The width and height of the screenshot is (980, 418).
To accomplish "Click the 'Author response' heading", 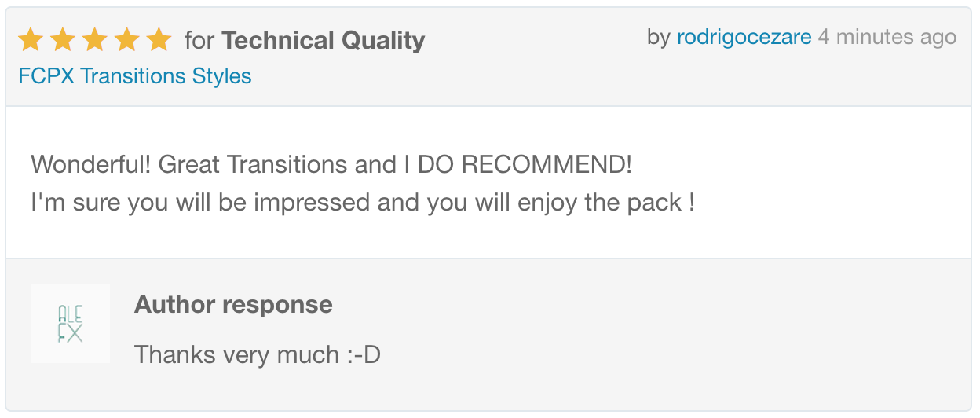I will (x=233, y=304).
